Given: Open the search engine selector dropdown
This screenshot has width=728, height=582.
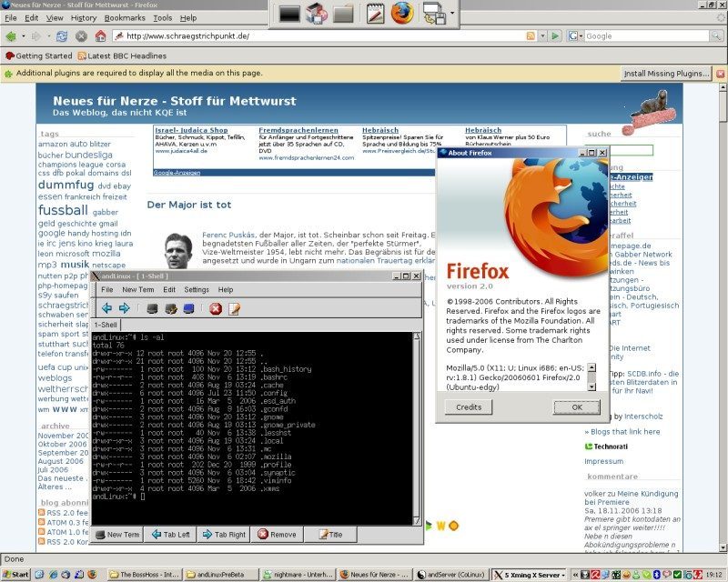Looking at the screenshot, I should point(575,35).
